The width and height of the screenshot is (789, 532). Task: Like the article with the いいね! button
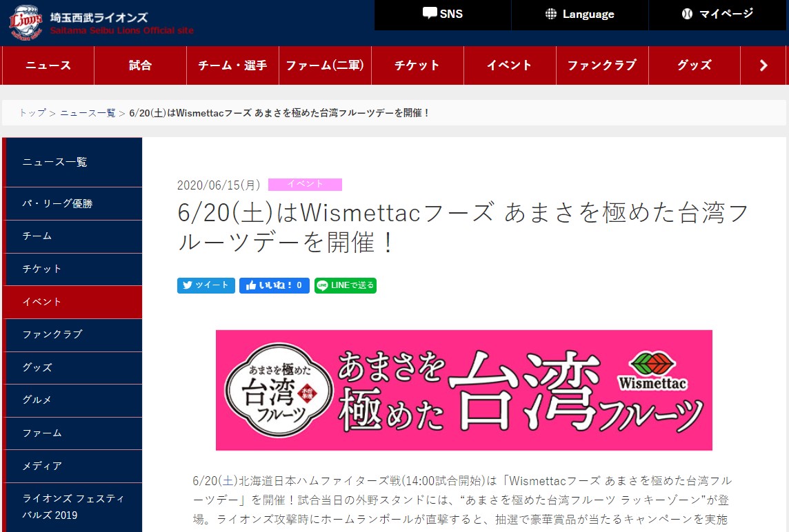click(274, 285)
